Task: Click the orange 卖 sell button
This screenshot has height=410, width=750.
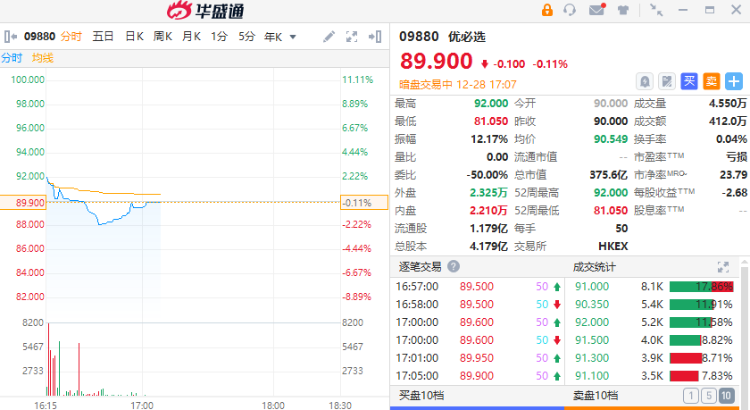Action: click(711, 81)
